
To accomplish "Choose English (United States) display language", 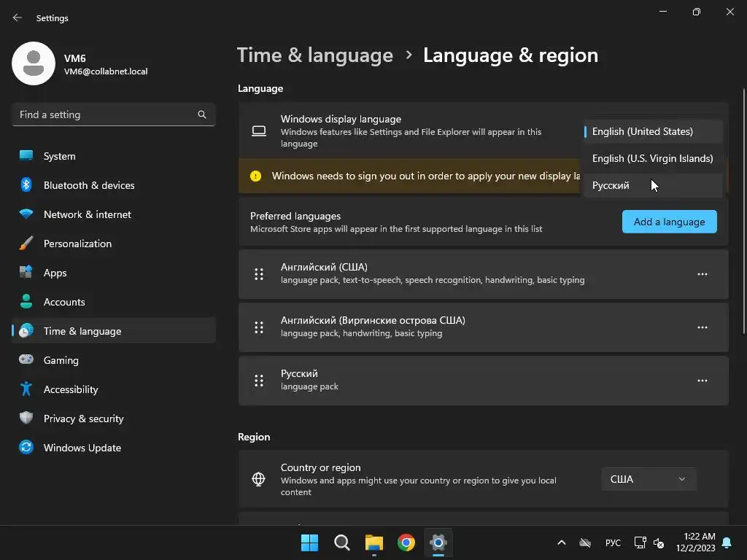I will click(x=653, y=131).
